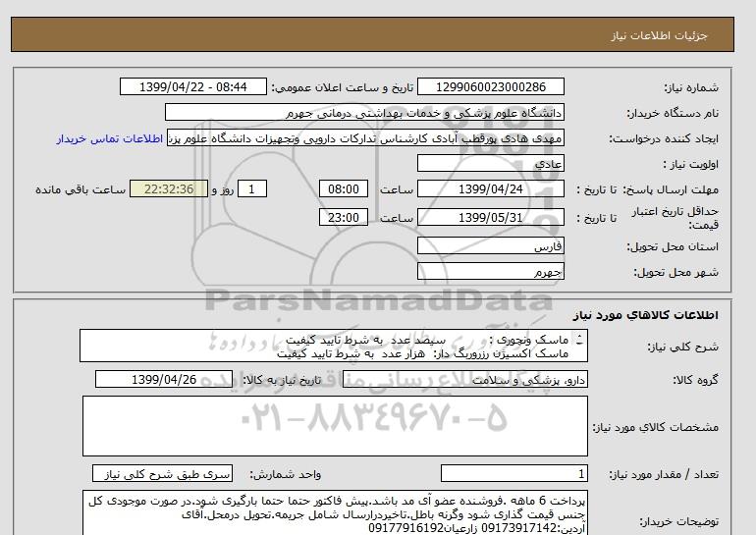Click the section heading اطلاعات کالاهای مورد نیاز
756x535 pixels.
646,315
